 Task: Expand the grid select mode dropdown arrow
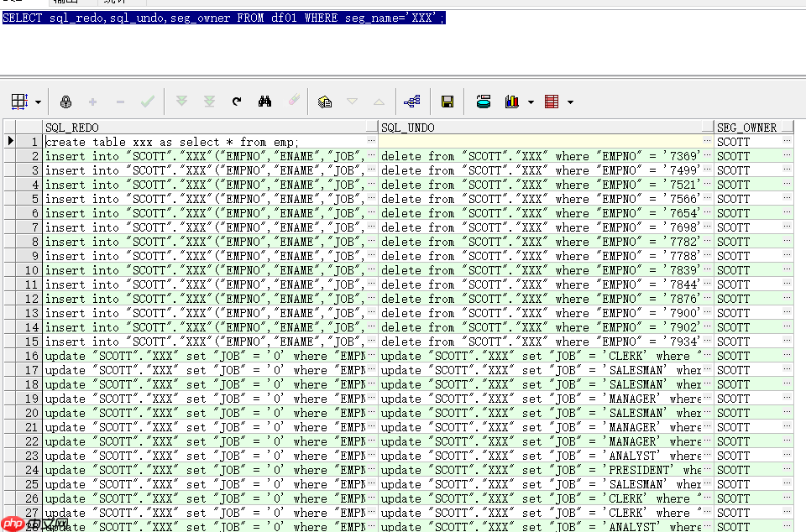click(38, 102)
